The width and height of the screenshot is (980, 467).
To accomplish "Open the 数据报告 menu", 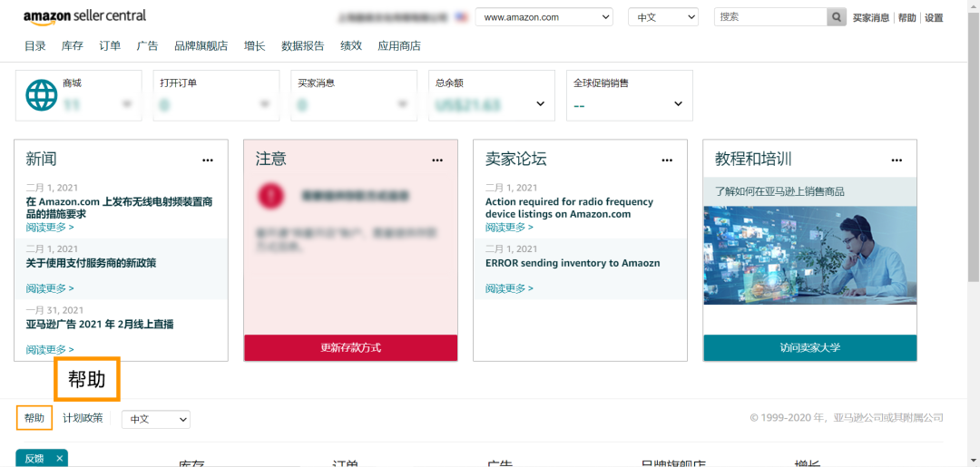I will pyautogui.click(x=302, y=45).
